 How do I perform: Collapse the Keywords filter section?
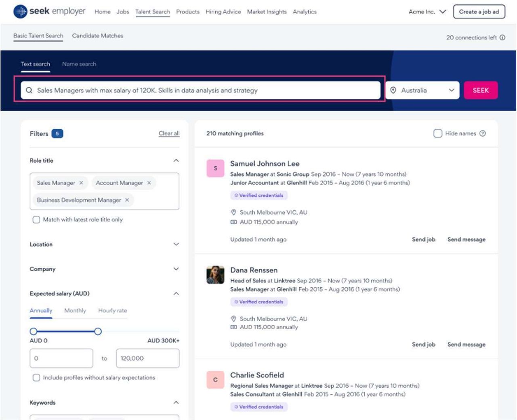176,402
